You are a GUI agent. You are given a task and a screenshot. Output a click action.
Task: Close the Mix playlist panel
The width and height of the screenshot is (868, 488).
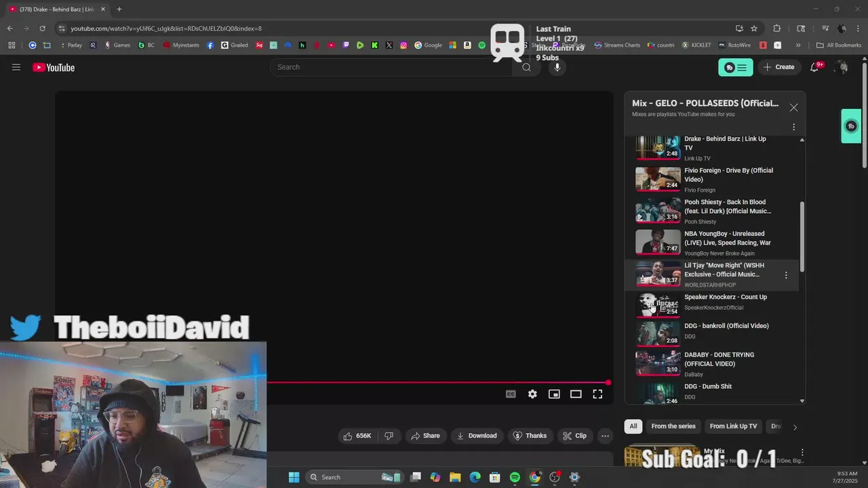793,108
